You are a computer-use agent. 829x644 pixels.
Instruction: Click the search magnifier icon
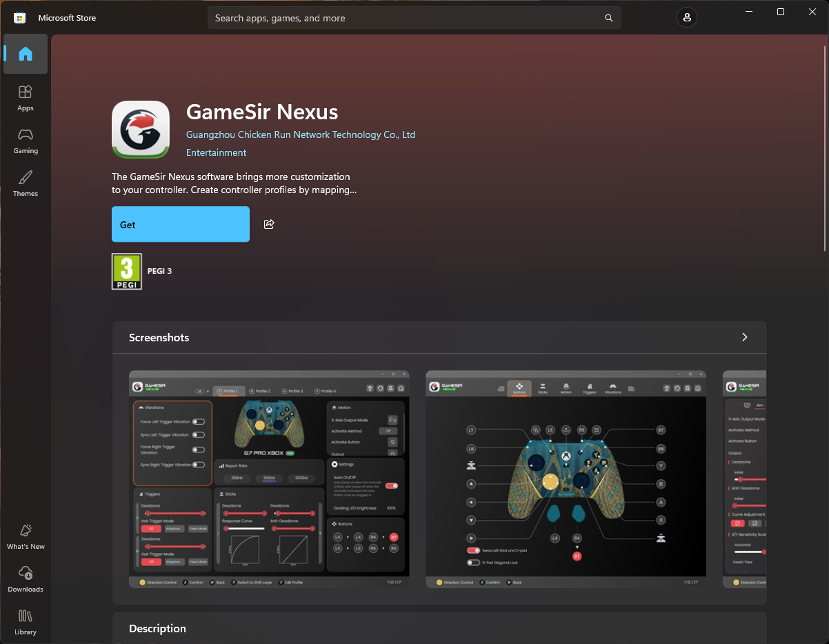pyautogui.click(x=608, y=18)
